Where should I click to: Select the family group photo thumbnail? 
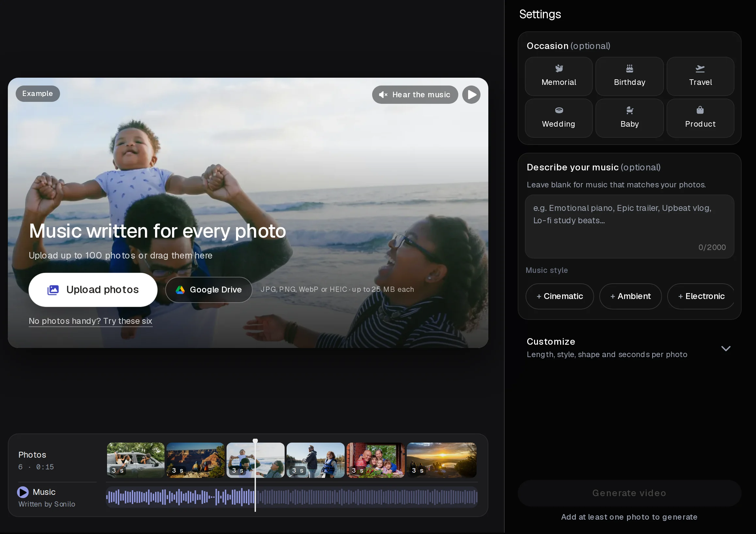[x=375, y=460]
